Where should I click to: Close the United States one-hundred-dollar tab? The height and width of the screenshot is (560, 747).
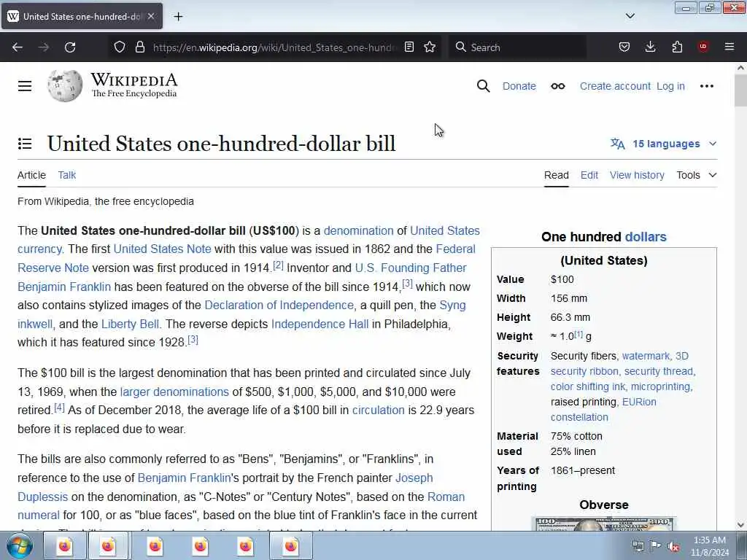tap(151, 16)
